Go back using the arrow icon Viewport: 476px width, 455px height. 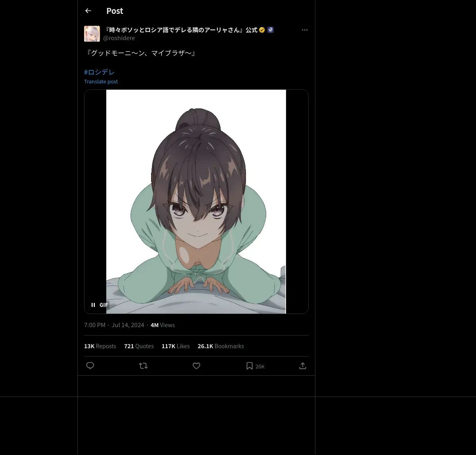(x=88, y=11)
